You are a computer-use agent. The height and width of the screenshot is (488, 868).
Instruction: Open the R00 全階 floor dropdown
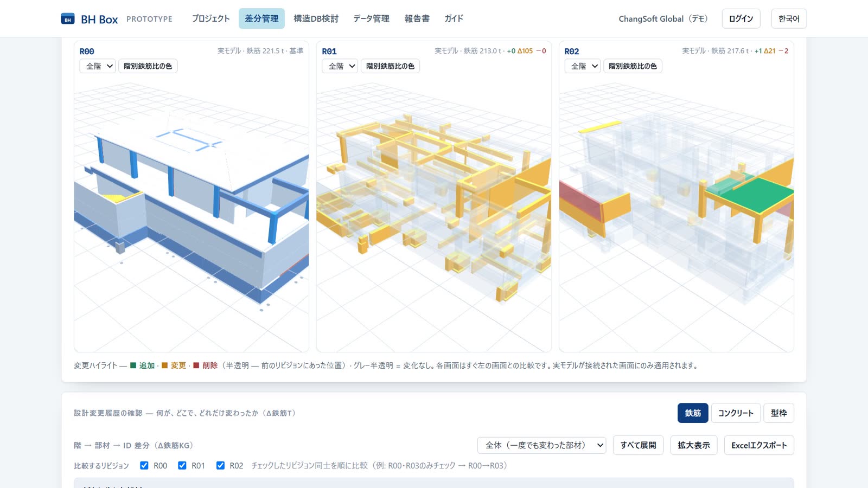tap(98, 66)
